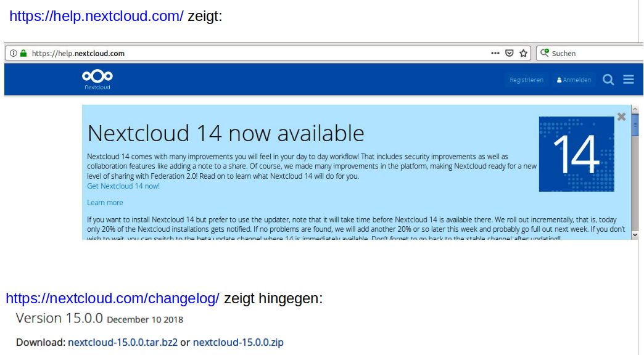Open the page actions three-dots menu

coord(495,54)
